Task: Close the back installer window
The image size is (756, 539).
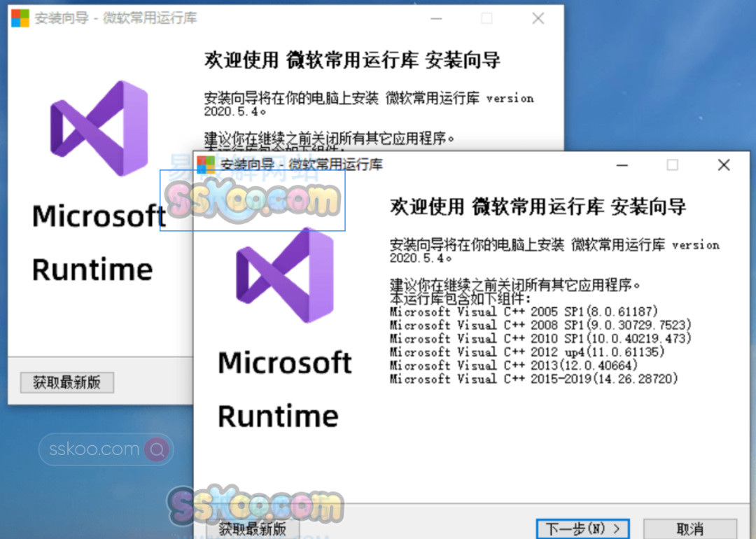Action: click(x=538, y=18)
